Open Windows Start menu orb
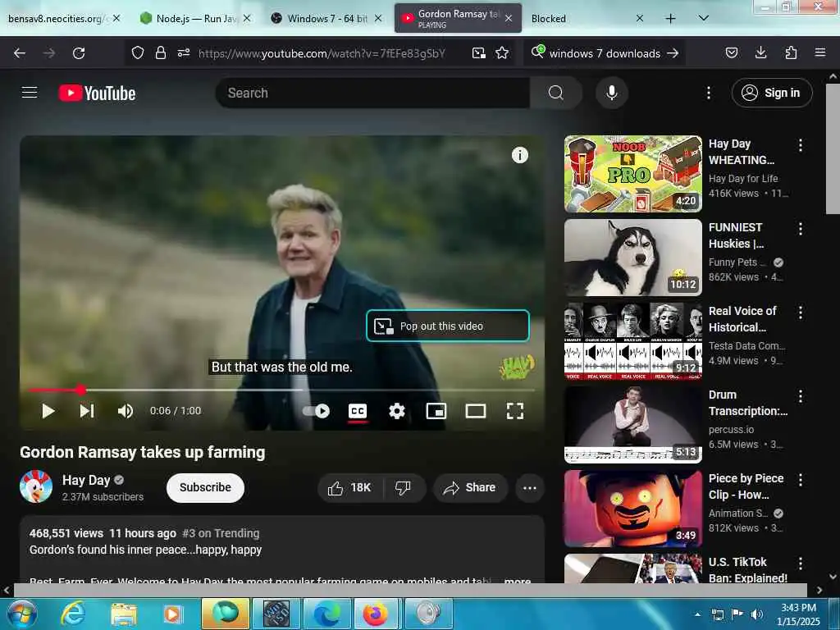Image resolution: width=840 pixels, height=630 pixels. tap(22, 614)
